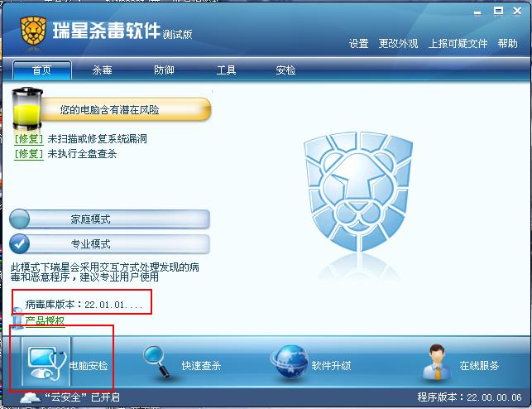Screen dimensions: 532x409
Task: Open the 安检 tab
Action: tap(285, 70)
